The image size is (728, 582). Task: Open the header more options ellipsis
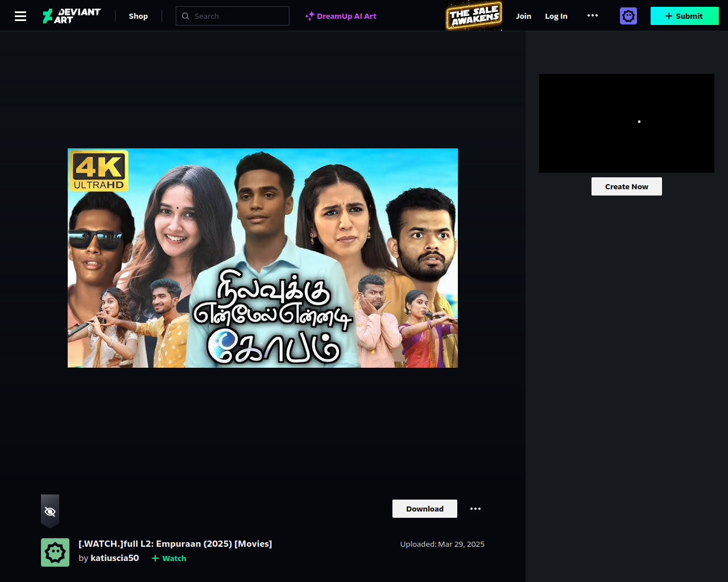coord(593,15)
